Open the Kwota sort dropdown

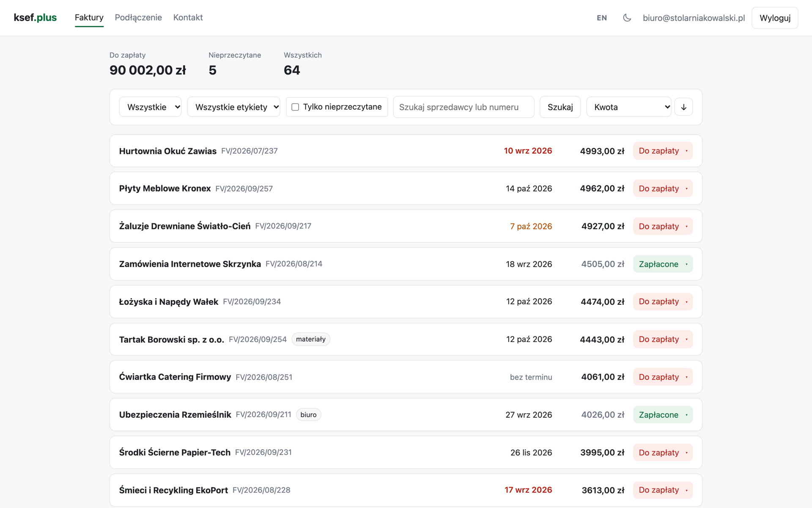(x=628, y=107)
